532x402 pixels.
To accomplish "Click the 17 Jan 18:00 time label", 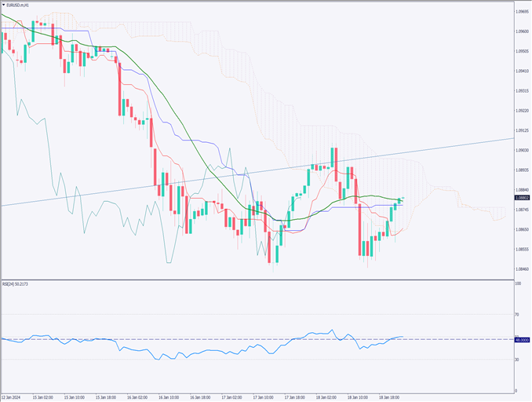I will pyautogui.click(x=294, y=397).
